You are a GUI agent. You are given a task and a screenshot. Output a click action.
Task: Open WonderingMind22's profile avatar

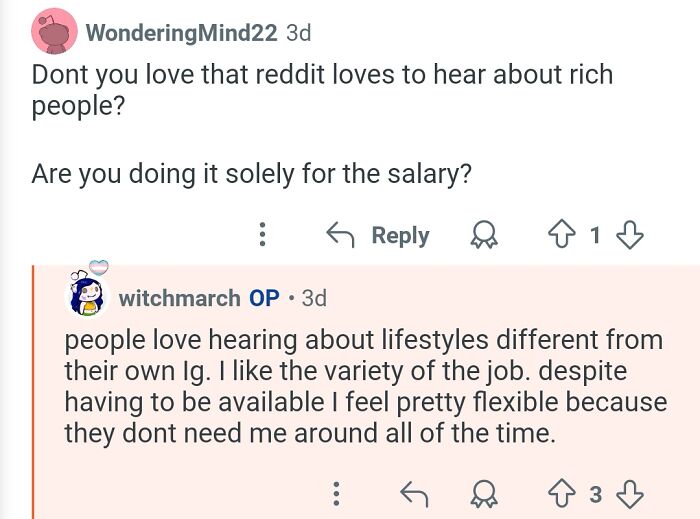54,32
